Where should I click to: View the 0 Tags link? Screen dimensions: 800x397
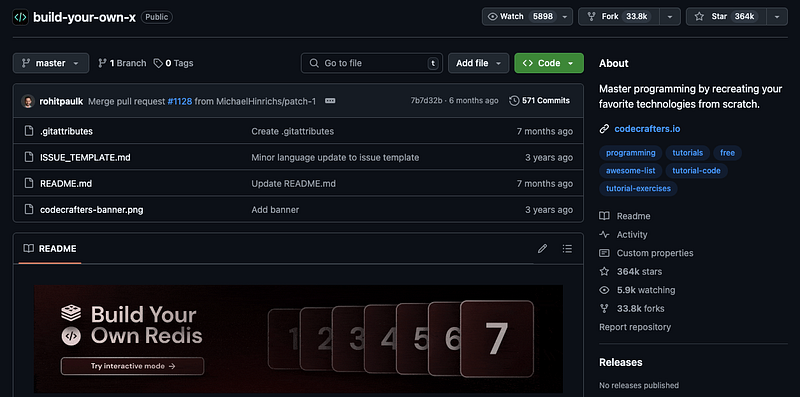point(173,63)
